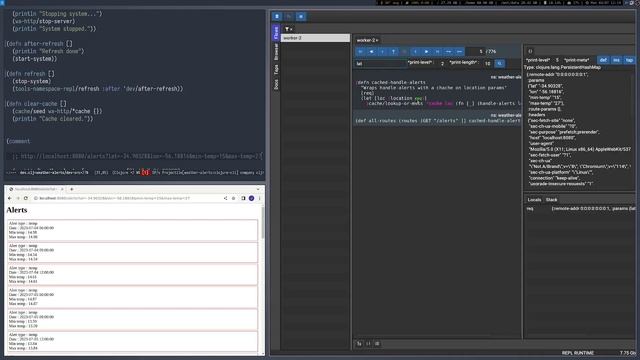The image size is (640, 360).
Task: Switch to the Flows vertical tab
Action: point(276,33)
